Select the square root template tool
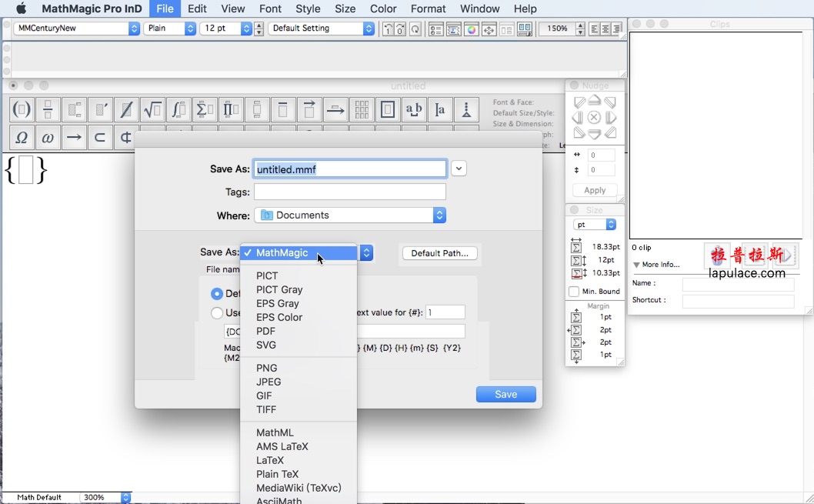 [x=152, y=109]
